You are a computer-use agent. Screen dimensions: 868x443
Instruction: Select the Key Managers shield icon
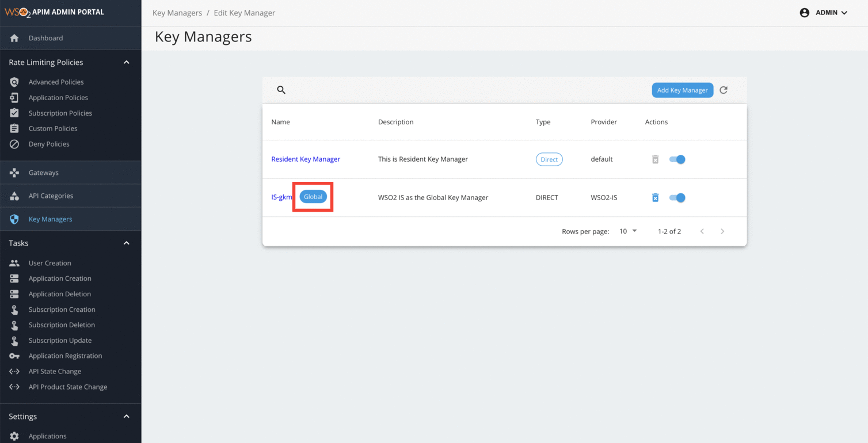[x=14, y=219]
